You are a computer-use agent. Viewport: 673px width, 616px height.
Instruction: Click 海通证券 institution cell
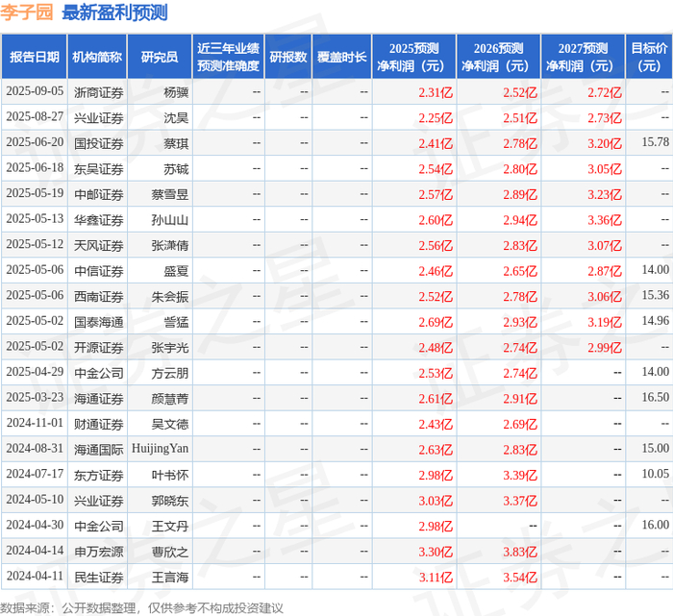[99, 399]
